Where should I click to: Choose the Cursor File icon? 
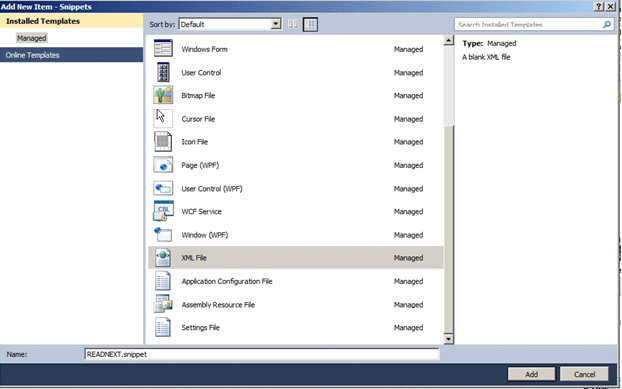coord(163,118)
